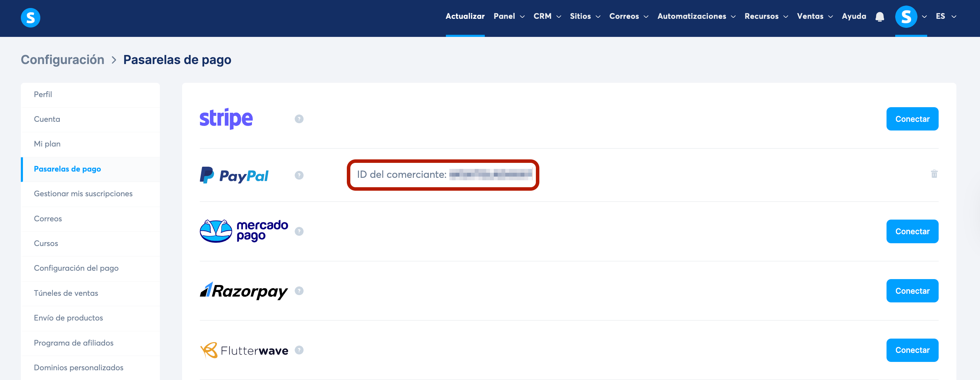980x380 pixels.
Task: Open Ayuda in the top navigation
Action: tap(854, 16)
